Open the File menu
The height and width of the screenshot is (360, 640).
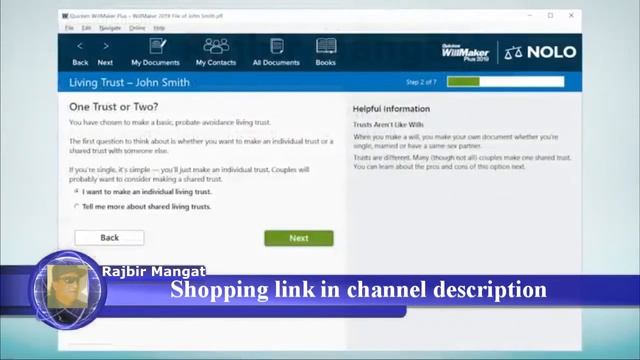coord(69,28)
